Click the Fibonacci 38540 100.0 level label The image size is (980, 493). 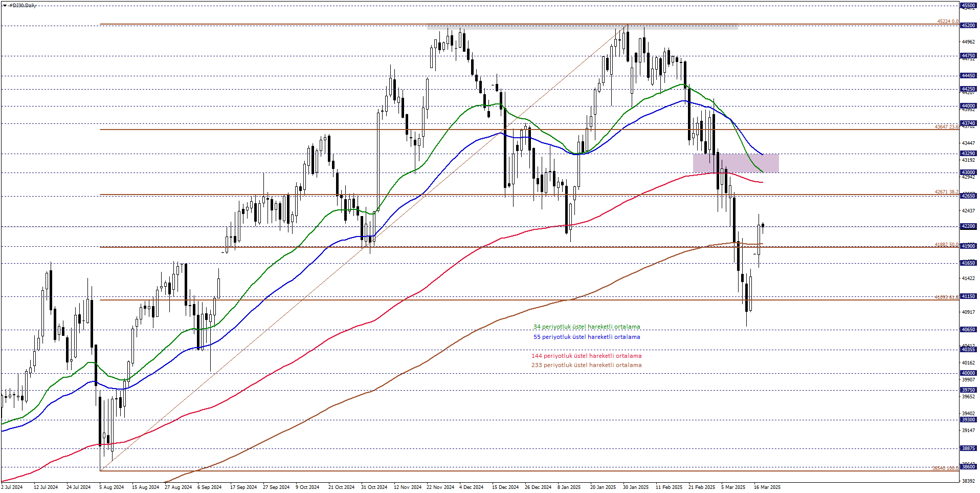[x=945, y=468]
